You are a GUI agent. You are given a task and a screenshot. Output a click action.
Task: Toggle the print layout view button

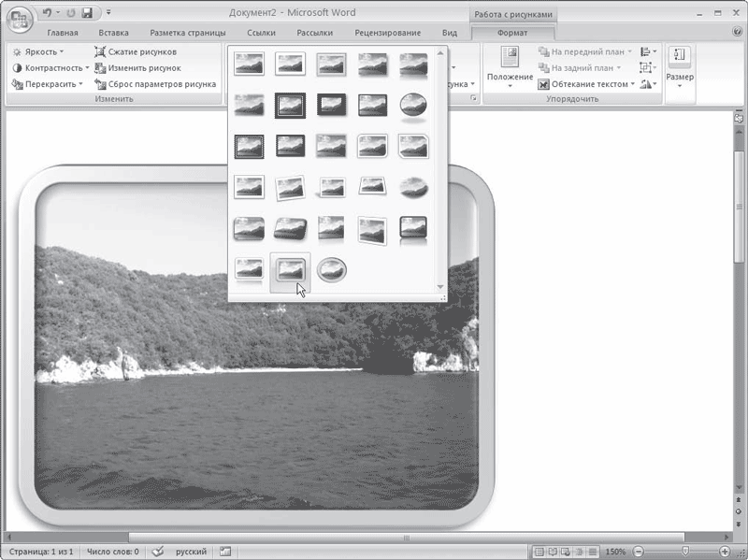539,552
